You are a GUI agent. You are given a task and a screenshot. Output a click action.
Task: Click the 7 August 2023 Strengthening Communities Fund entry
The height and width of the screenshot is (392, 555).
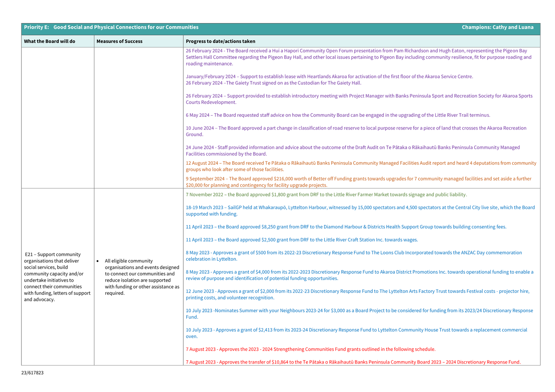310,349
